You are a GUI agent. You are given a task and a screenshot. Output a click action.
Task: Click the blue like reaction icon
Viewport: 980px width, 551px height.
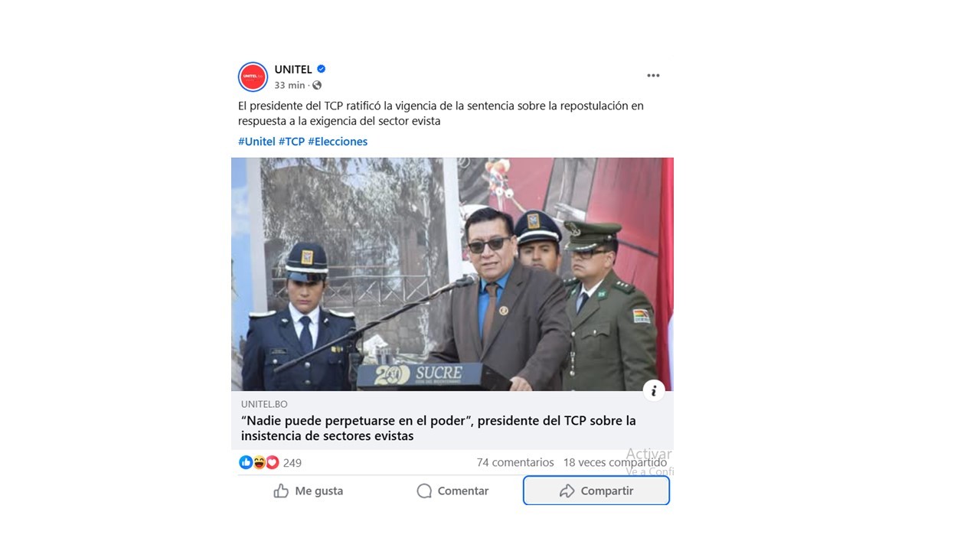(246, 462)
